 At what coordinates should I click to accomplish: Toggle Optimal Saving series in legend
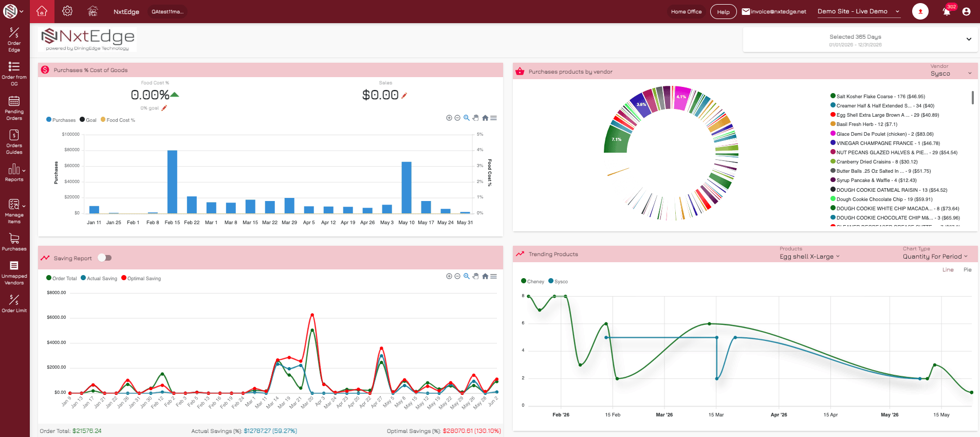pyautogui.click(x=141, y=278)
